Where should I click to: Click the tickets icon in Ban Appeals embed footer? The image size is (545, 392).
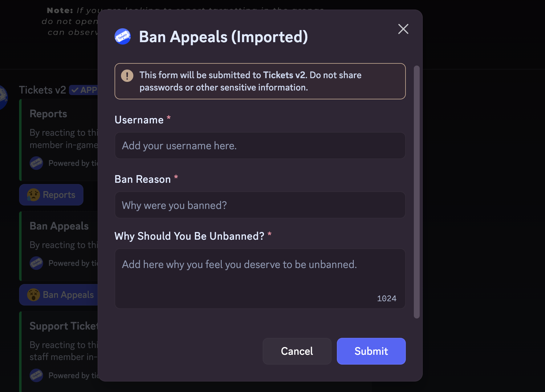[x=36, y=263]
